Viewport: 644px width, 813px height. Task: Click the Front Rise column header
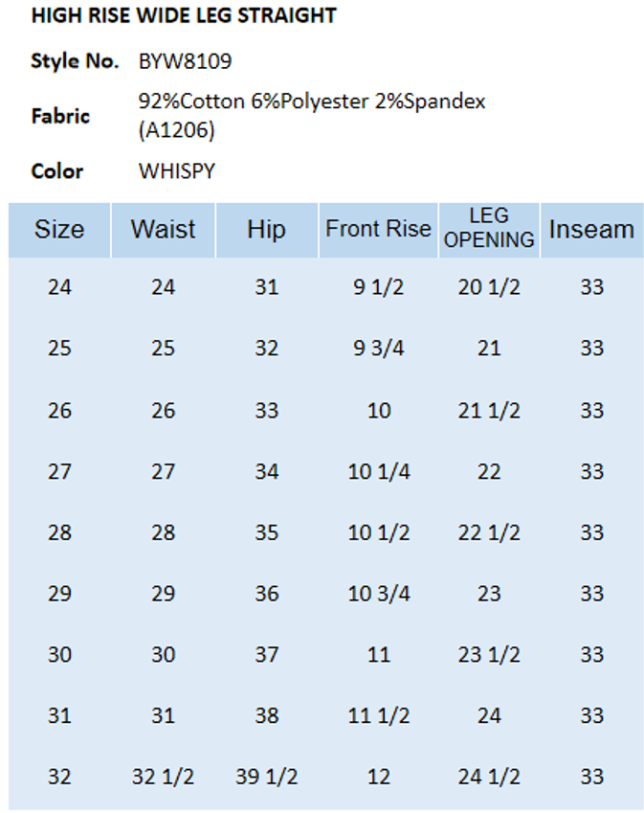pyautogui.click(x=378, y=230)
